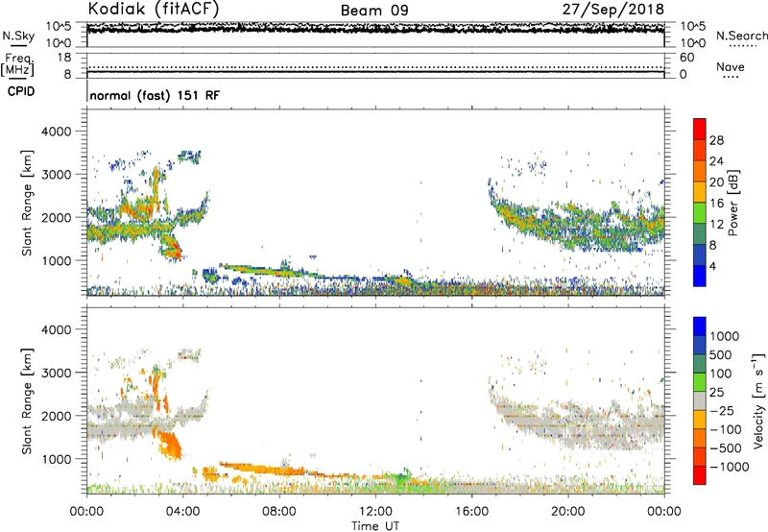Click the '4000' tick of the power panel
This screenshot has height=532, width=768.
[x=56, y=132]
